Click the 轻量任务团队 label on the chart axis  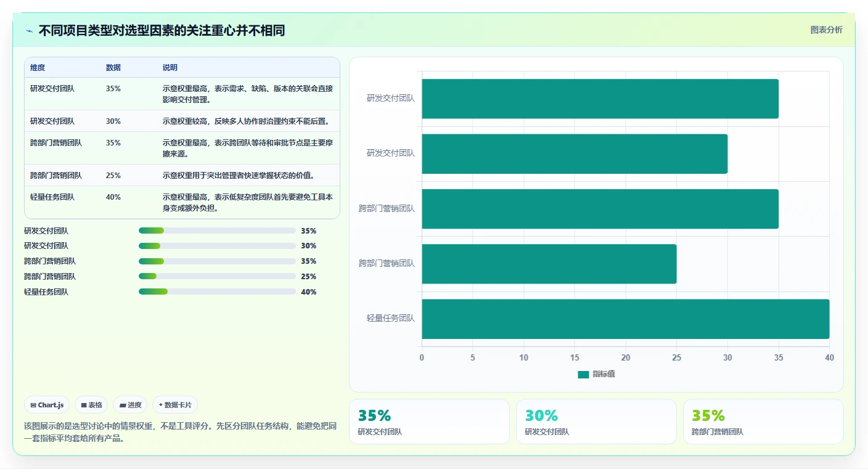coord(391,319)
